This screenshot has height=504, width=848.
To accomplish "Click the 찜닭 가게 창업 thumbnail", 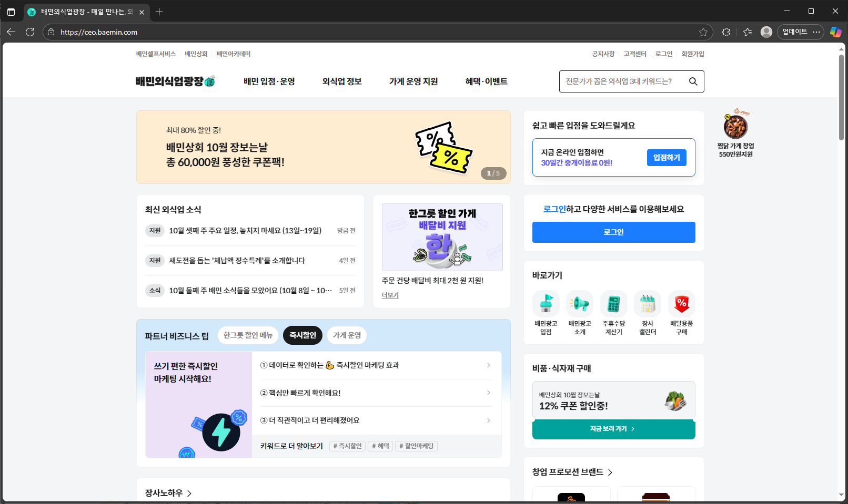I will point(735,127).
